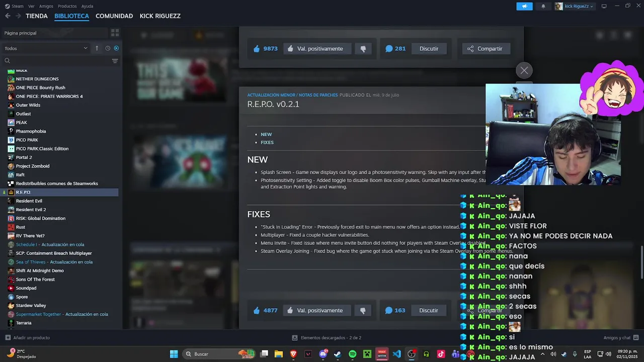Dislike the R.E.P.O. v0.2.1 post
This screenshot has height=362, width=644.
pyautogui.click(x=363, y=310)
